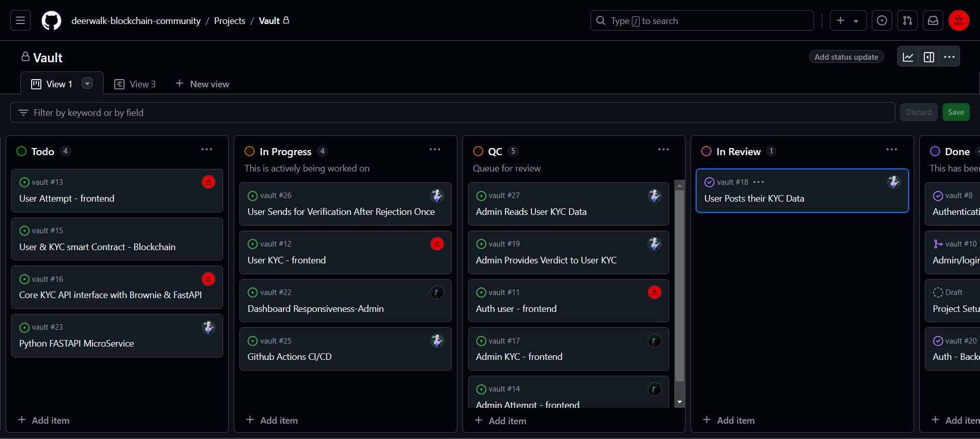The width and height of the screenshot is (980, 439).
Task: Switch to View 3 tab
Action: click(x=135, y=84)
